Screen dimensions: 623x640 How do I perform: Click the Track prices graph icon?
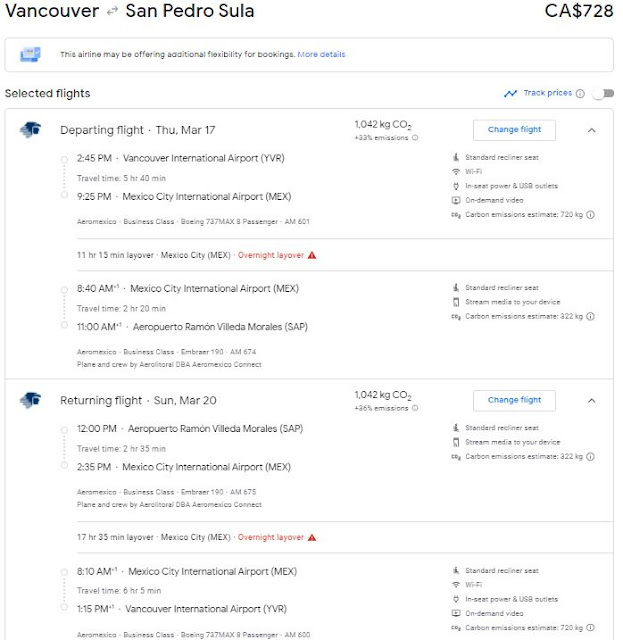pyautogui.click(x=510, y=93)
